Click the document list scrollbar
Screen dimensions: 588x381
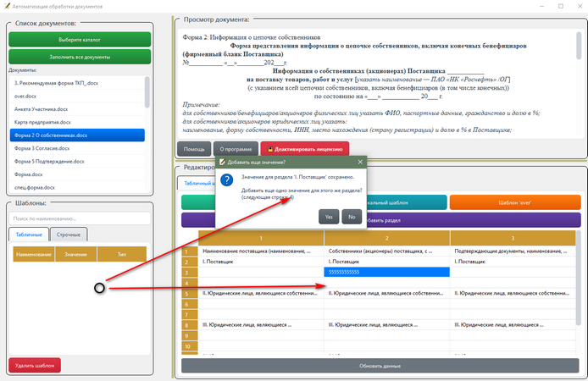click(x=147, y=92)
